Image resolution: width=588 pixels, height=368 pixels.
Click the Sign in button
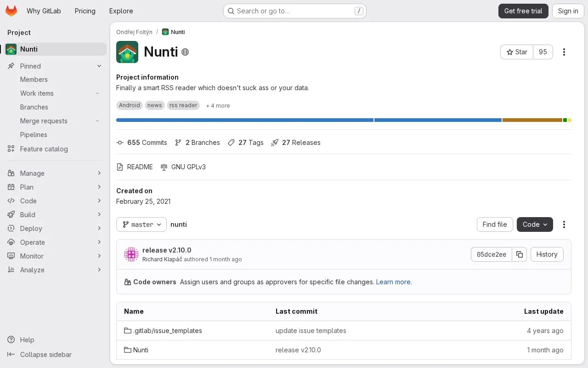point(568,11)
